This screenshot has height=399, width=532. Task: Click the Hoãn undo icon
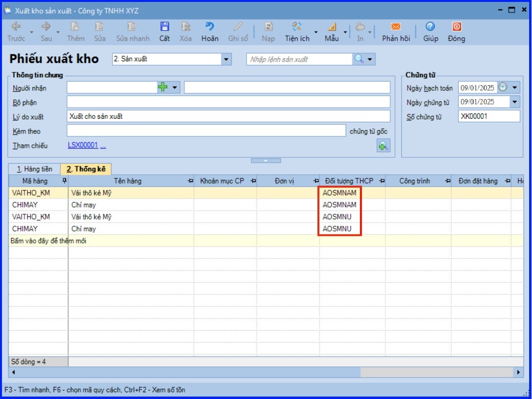pyautogui.click(x=210, y=27)
